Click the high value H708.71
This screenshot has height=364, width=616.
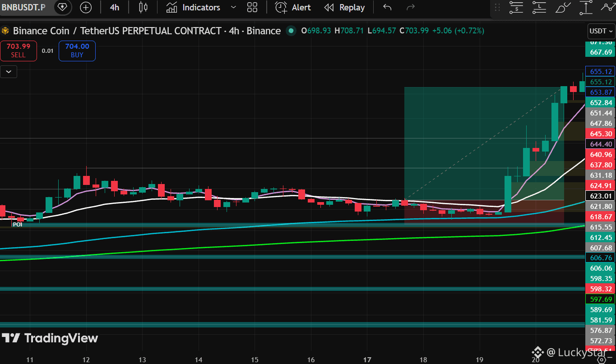tap(349, 31)
